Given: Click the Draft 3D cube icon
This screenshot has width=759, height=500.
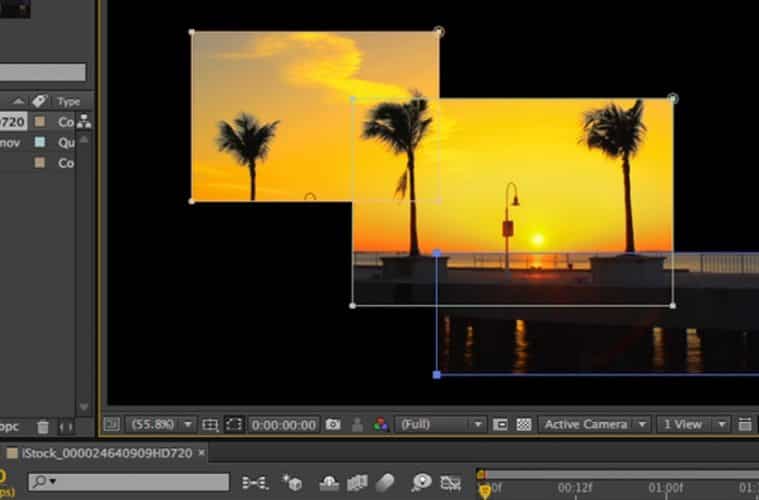Looking at the screenshot, I should [295, 483].
